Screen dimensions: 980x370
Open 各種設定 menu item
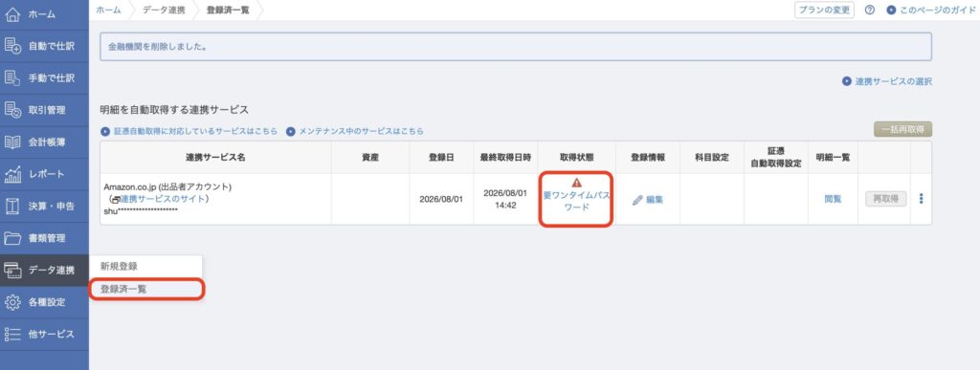coord(44,302)
